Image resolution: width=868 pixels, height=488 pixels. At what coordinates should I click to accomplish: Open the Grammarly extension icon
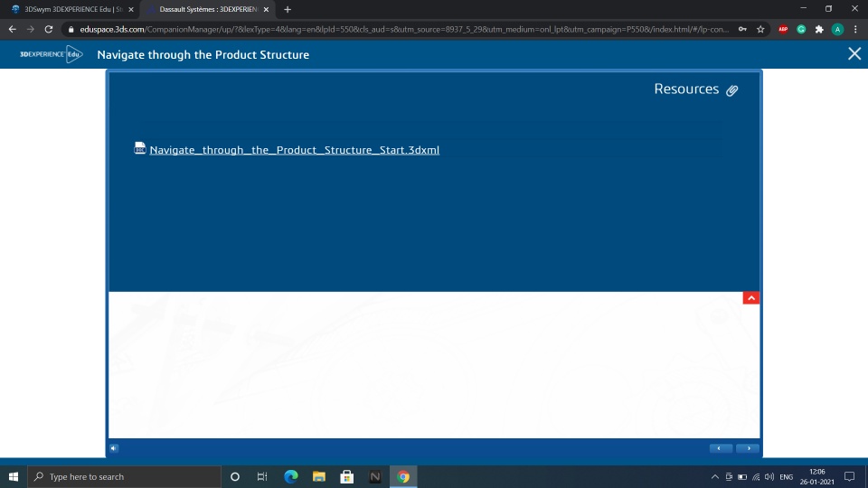(x=801, y=29)
